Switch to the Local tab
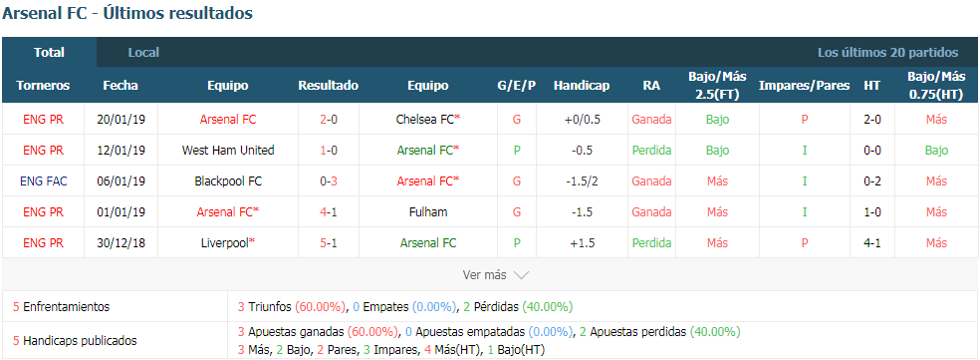The height and width of the screenshot is (360, 980). point(143,53)
